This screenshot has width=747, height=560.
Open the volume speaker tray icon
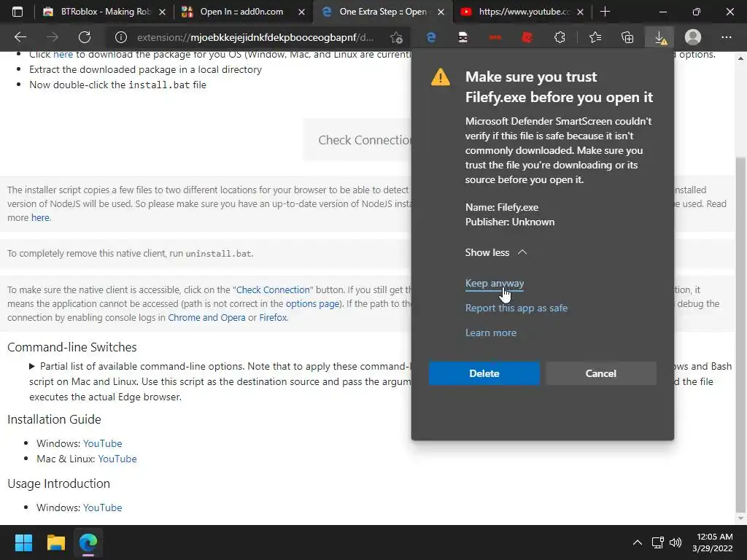pos(675,542)
